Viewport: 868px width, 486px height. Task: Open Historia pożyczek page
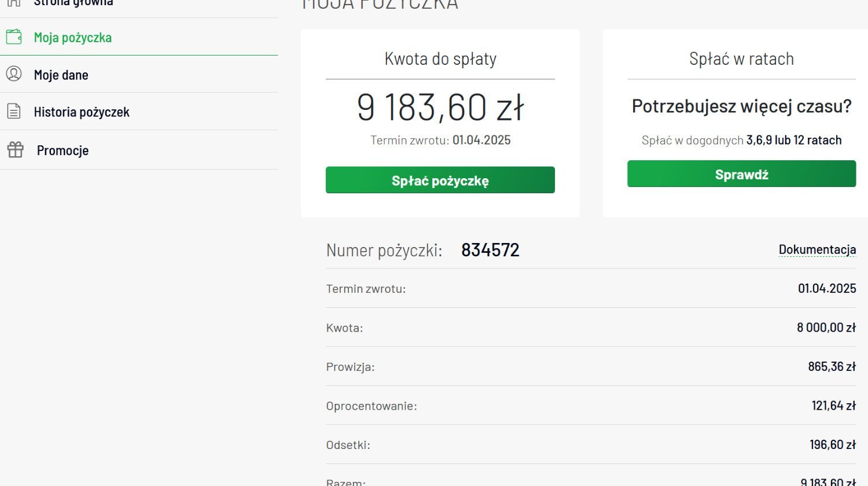tap(82, 112)
